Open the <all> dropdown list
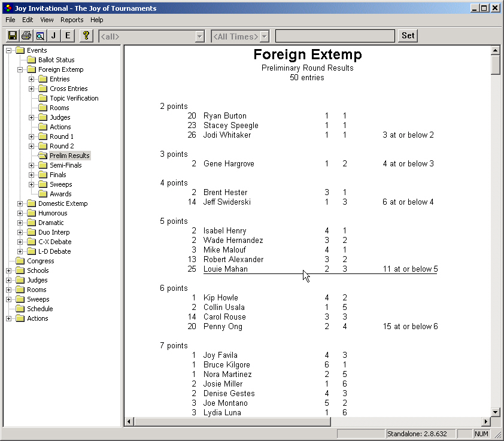The image size is (504, 441). coord(199,37)
